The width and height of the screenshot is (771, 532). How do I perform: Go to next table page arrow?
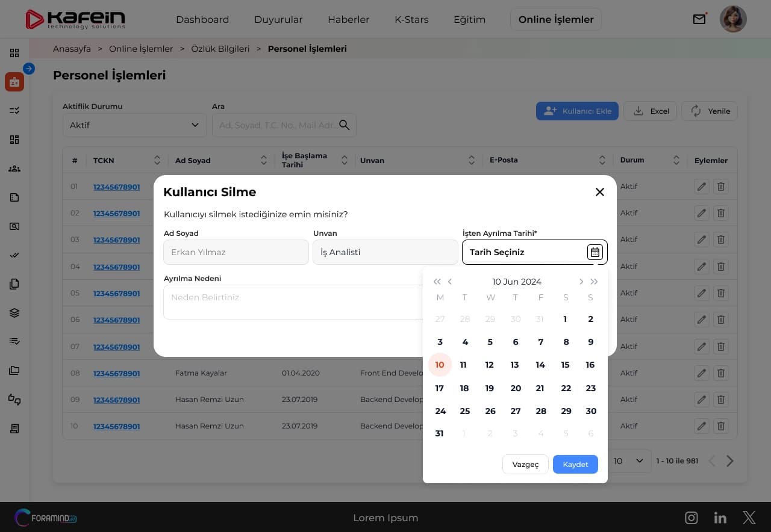point(730,461)
